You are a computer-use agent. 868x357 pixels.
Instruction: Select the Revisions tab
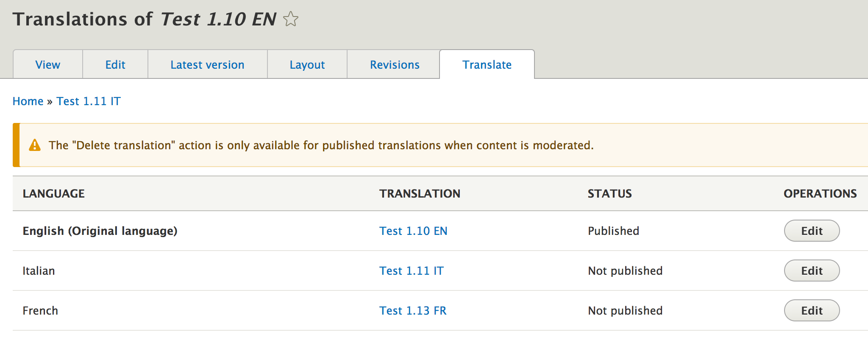[395, 64]
